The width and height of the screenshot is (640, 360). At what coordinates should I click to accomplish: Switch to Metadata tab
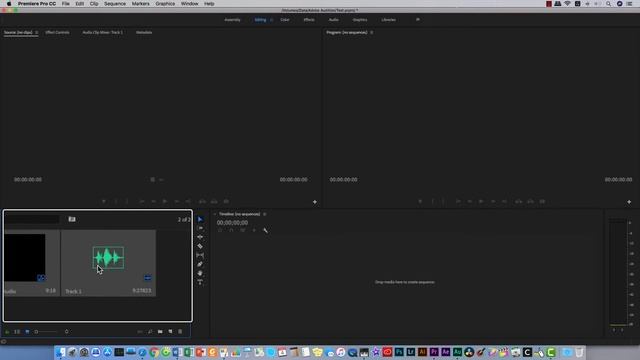pos(144,32)
